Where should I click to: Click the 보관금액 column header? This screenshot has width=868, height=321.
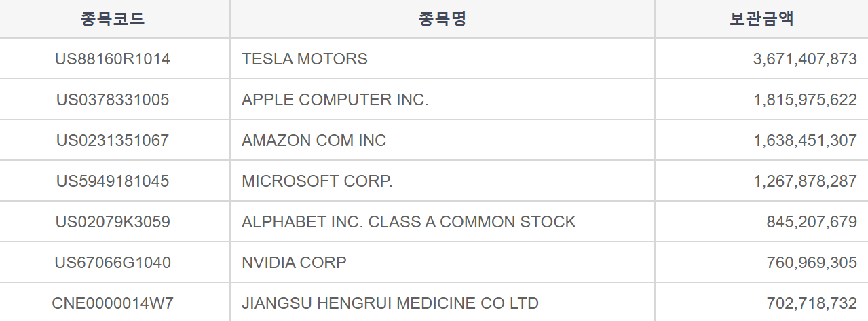point(761,19)
